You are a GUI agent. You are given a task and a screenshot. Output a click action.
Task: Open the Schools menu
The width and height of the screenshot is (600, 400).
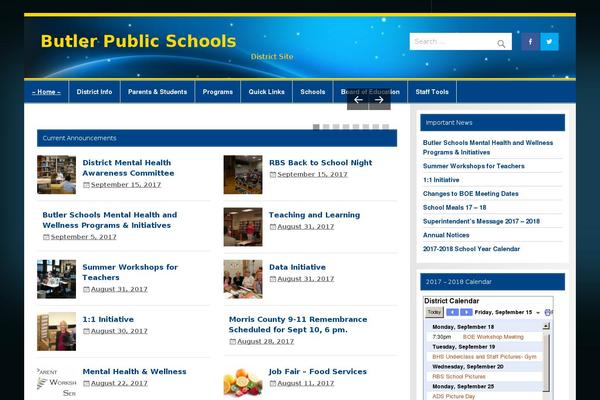pos(313,92)
